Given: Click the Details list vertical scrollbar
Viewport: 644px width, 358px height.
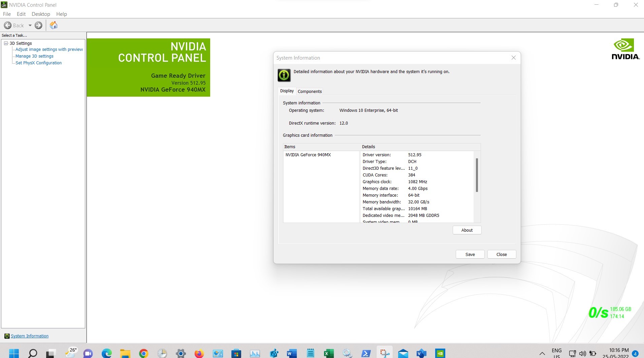Looking at the screenshot, I should (x=477, y=175).
